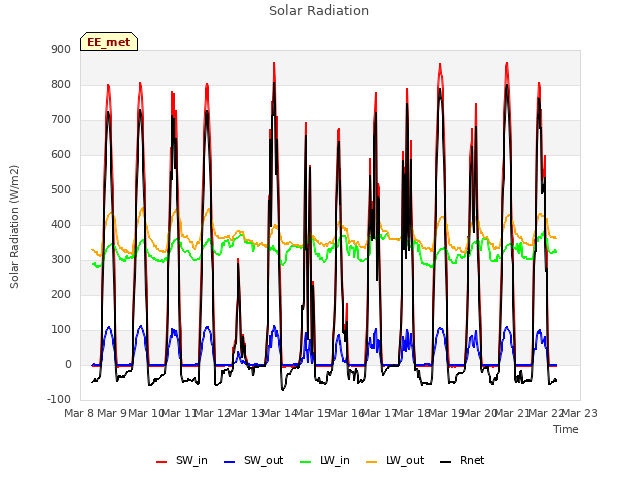Click the 500 y-axis tick label
The width and height of the screenshot is (640, 480).
click(61, 190)
